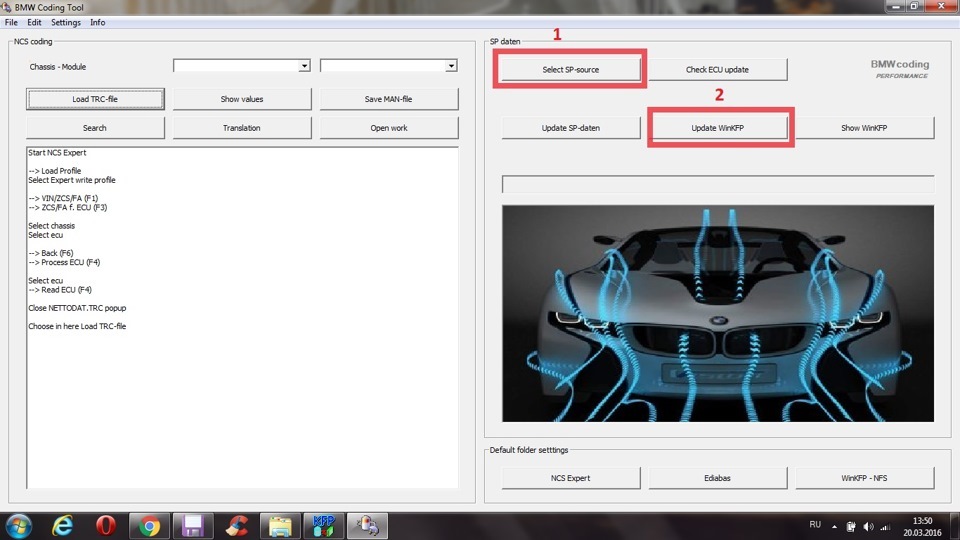Close the BMW Coding Tool window
Screen dimensions: 960x540
pos(941,6)
